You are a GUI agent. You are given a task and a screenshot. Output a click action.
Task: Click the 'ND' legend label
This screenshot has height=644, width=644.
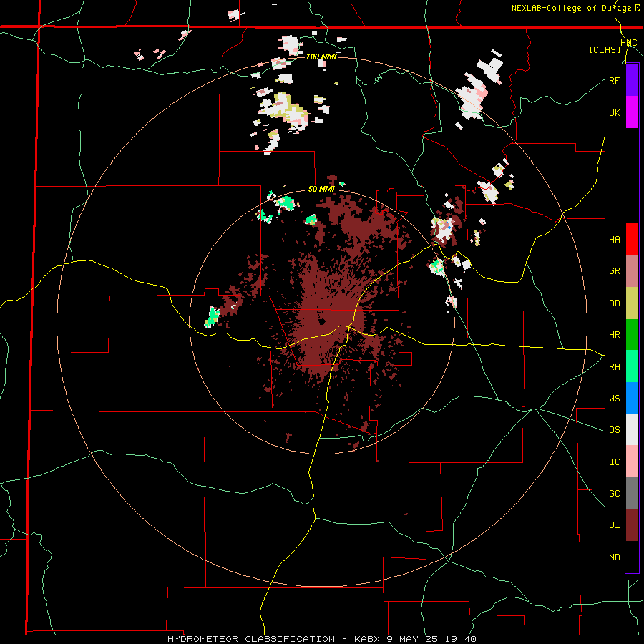tap(614, 557)
